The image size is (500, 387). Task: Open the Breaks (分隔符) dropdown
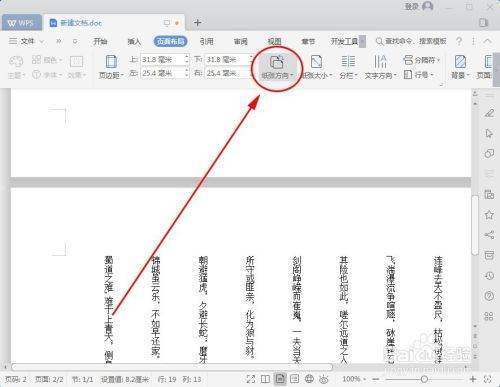point(422,60)
